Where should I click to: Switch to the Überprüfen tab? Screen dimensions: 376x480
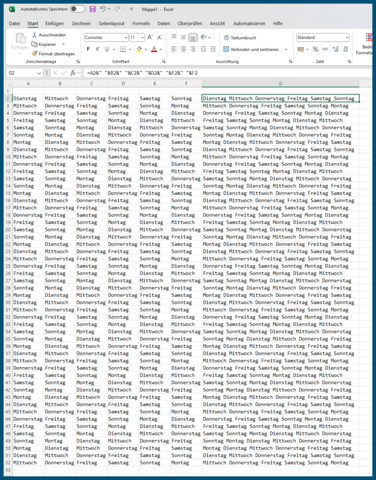coord(190,23)
